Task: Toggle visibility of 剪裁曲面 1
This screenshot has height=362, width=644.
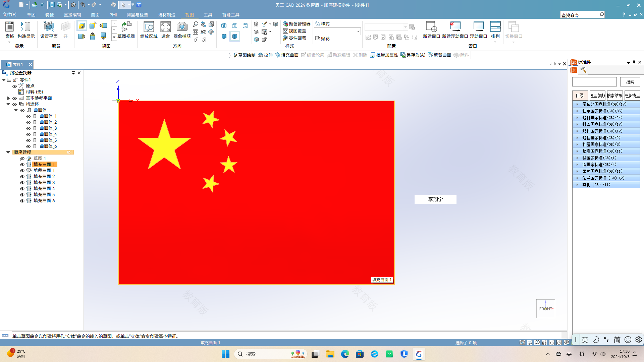Action: point(22,171)
